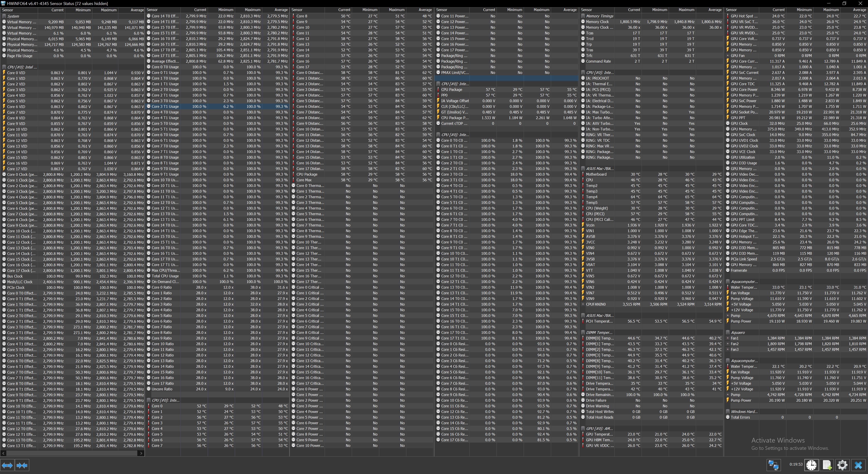Click the shrink columns inward arrows button

(x=22, y=465)
